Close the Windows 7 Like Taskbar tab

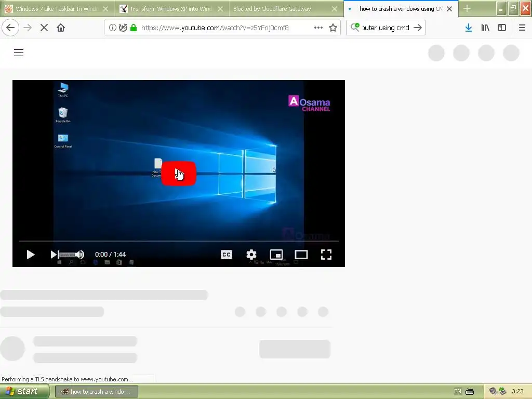(105, 9)
